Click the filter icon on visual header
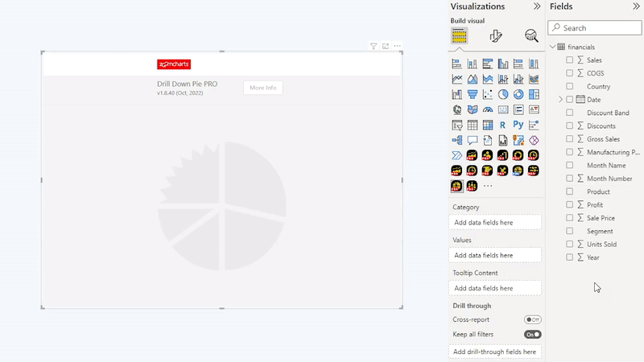This screenshot has width=644, height=362. [x=374, y=47]
